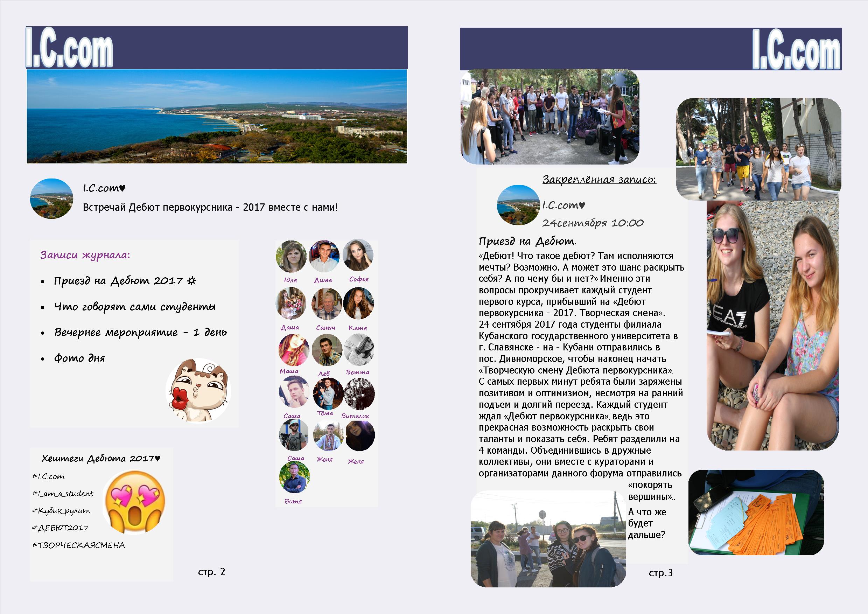This screenshot has width=868, height=614.
Task: Click hashtag #Кубик_рулит
Action: click(x=61, y=511)
